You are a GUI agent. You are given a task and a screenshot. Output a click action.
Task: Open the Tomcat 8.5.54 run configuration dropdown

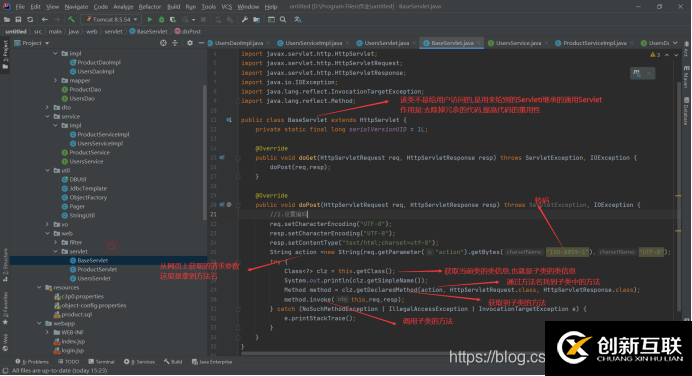(111, 19)
